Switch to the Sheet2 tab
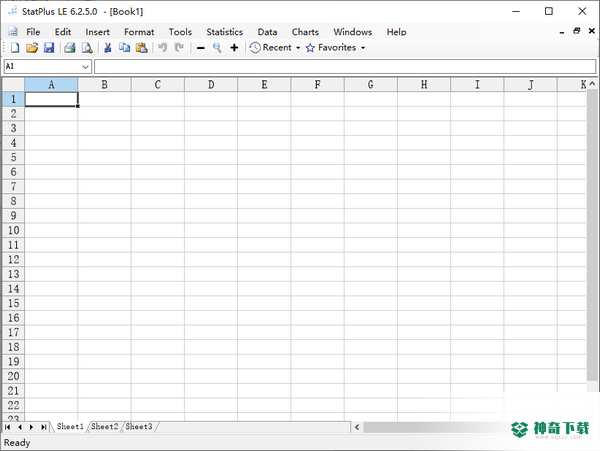600x451 pixels. coord(104,426)
